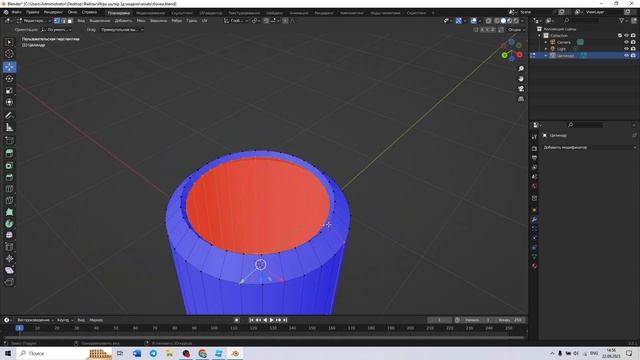Toggle camera view in viewport

[521, 89]
